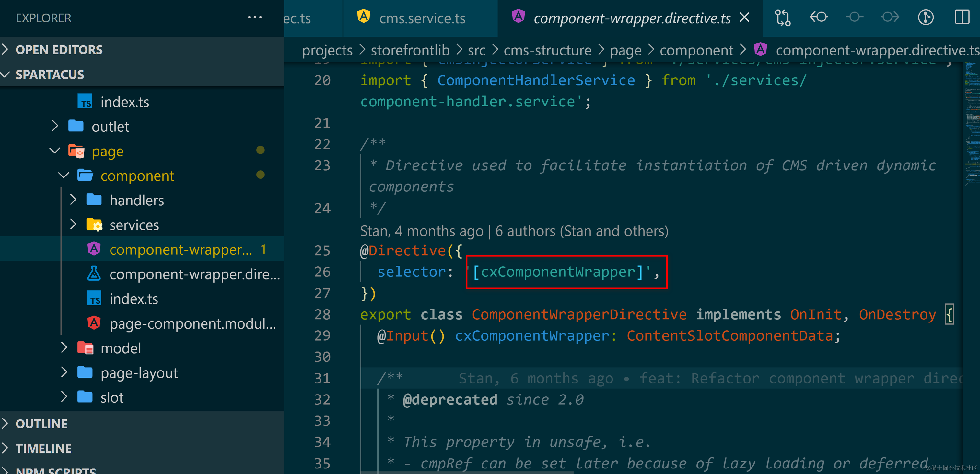Open page-component module file in tree
Screen dimensions: 980x474
tap(192, 323)
